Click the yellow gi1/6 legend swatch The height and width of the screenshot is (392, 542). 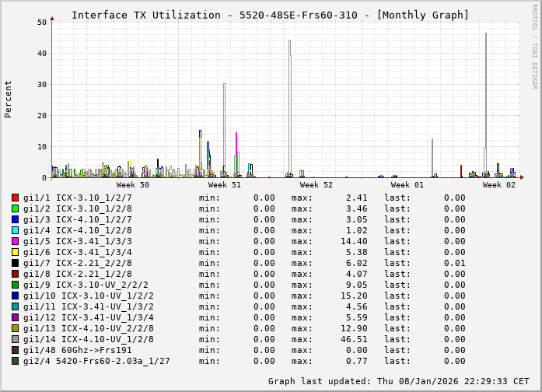(16, 252)
